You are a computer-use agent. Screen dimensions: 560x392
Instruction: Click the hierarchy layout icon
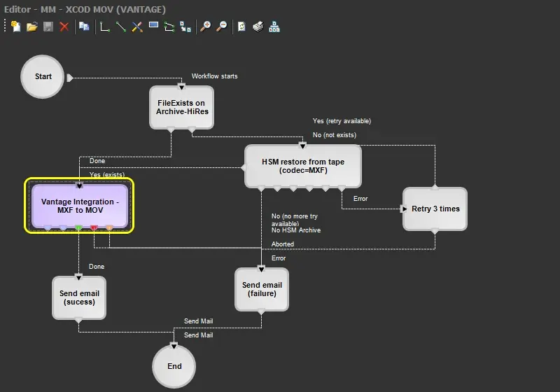[274, 27]
